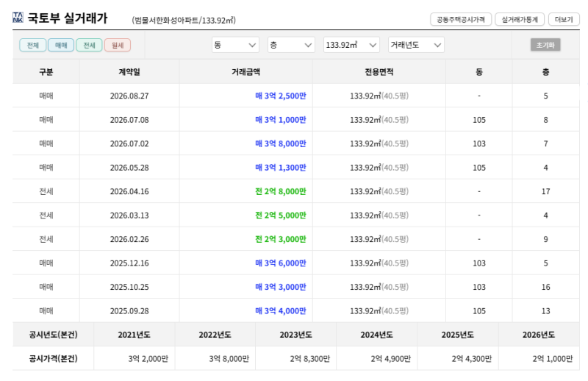Click 2021 official price 3억 2,000만
The width and height of the screenshot is (588, 381).
pyautogui.click(x=148, y=358)
